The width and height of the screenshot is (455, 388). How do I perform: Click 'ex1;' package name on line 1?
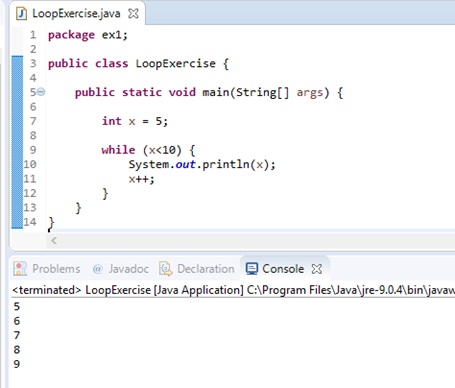[115, 35]
